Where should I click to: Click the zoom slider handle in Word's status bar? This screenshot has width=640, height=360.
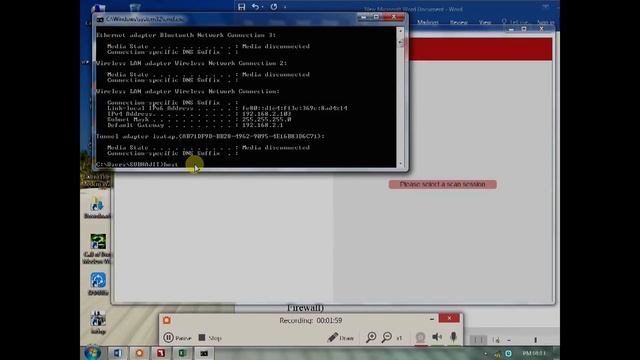[535, 340]
